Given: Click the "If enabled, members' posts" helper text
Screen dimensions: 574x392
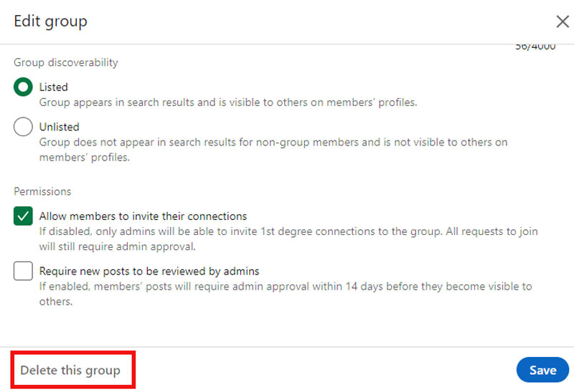Looking at the screenshot, I should 286,287.
